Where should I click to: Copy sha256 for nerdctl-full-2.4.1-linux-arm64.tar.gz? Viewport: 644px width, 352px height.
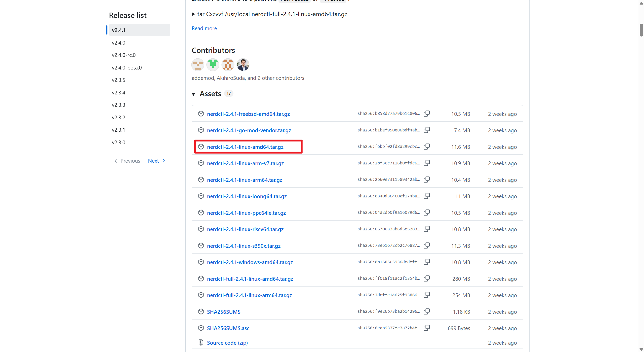pyautogui.click(x=427, y=295)
